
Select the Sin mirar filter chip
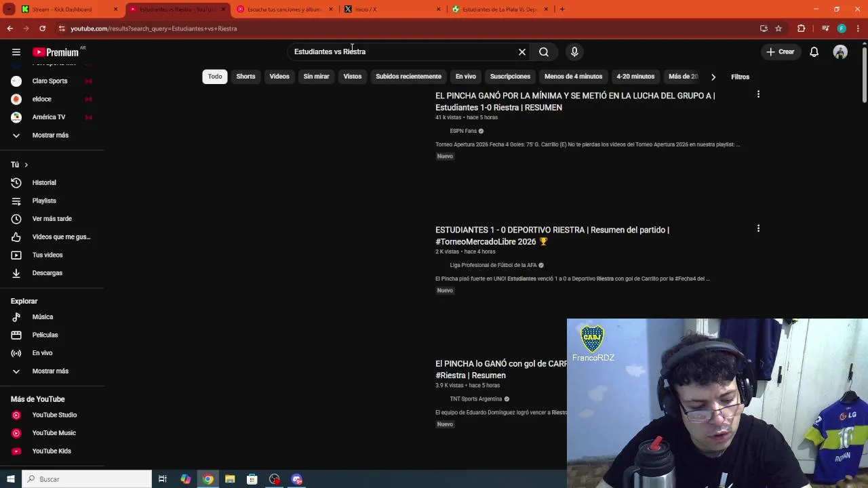316,77
